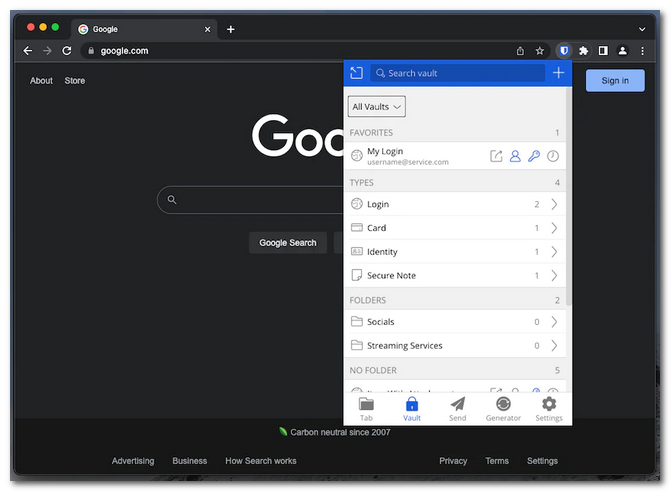Open Google footer Settings link
Image resolution: width=671 pixels, height=492 pixels.
pos(542,461)
